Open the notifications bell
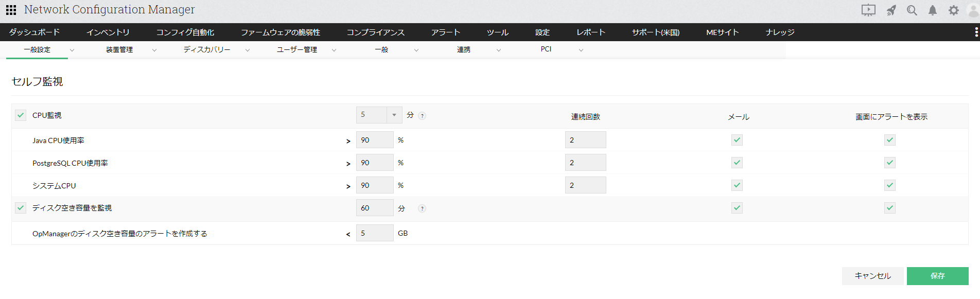Image resolution: width=980 pixels, height=299 pixels. pyautogui.click(x=932, y=10)
